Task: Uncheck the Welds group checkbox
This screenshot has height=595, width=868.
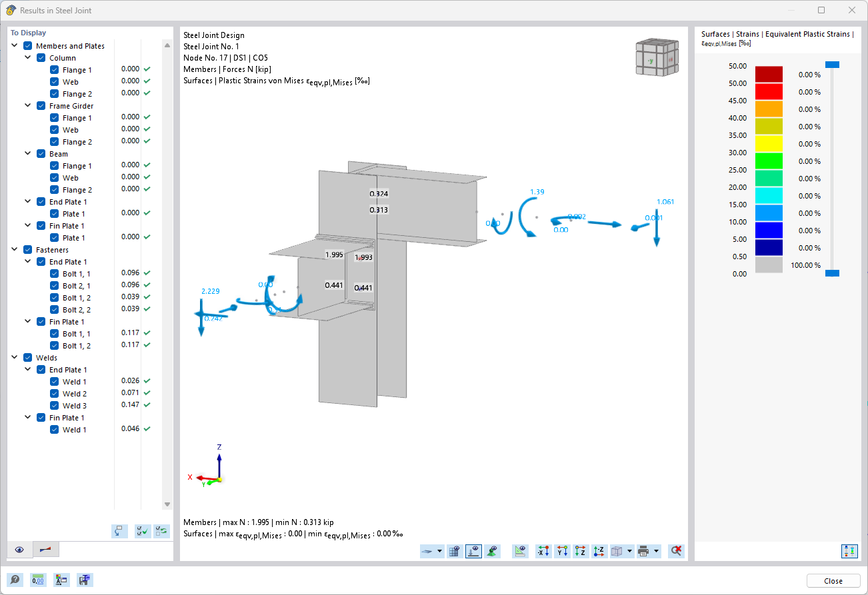Action: (27, 357)
